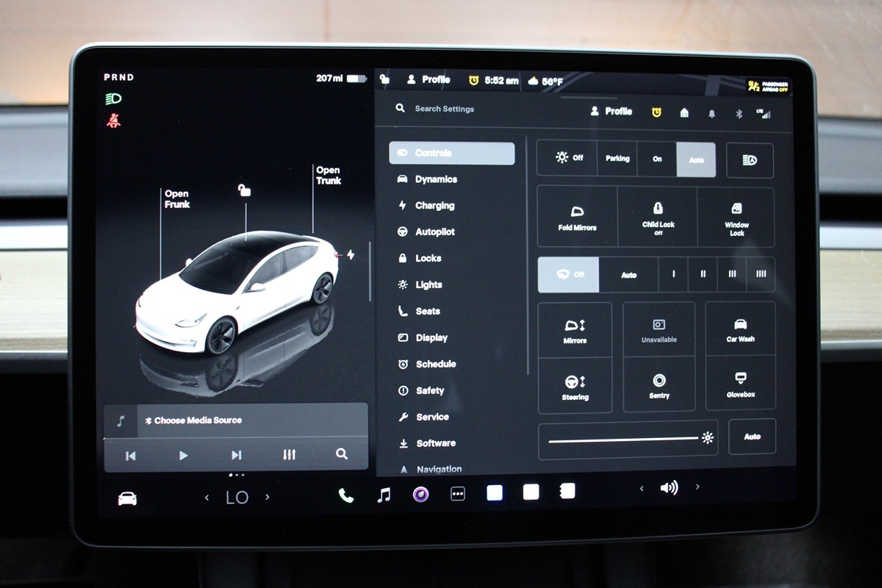Tap the Bluetooth icon in settings header

pyautogui.click(x=739, y=114)
